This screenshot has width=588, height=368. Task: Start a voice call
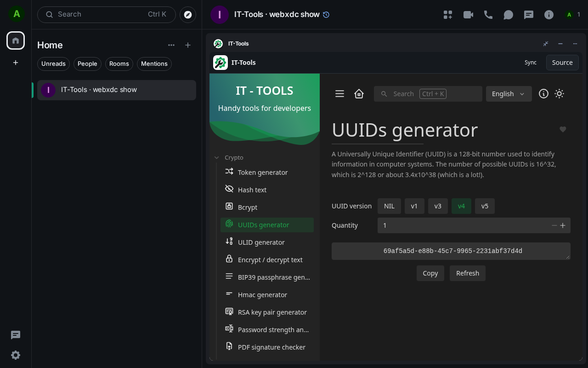(488, 15)
